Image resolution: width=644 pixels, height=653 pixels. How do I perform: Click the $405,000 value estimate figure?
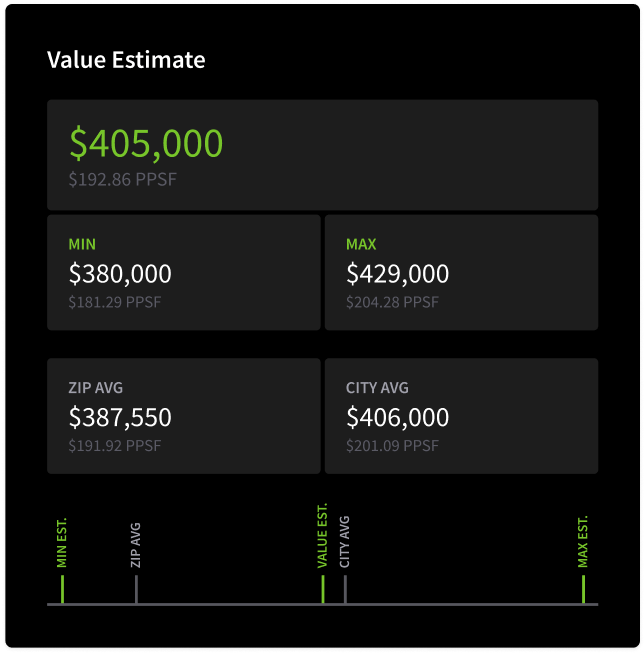click(x=146, y=143)
